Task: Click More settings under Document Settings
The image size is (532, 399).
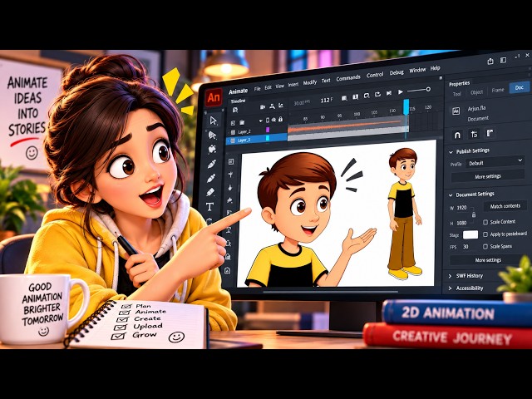Action: (x=488, y=260)
